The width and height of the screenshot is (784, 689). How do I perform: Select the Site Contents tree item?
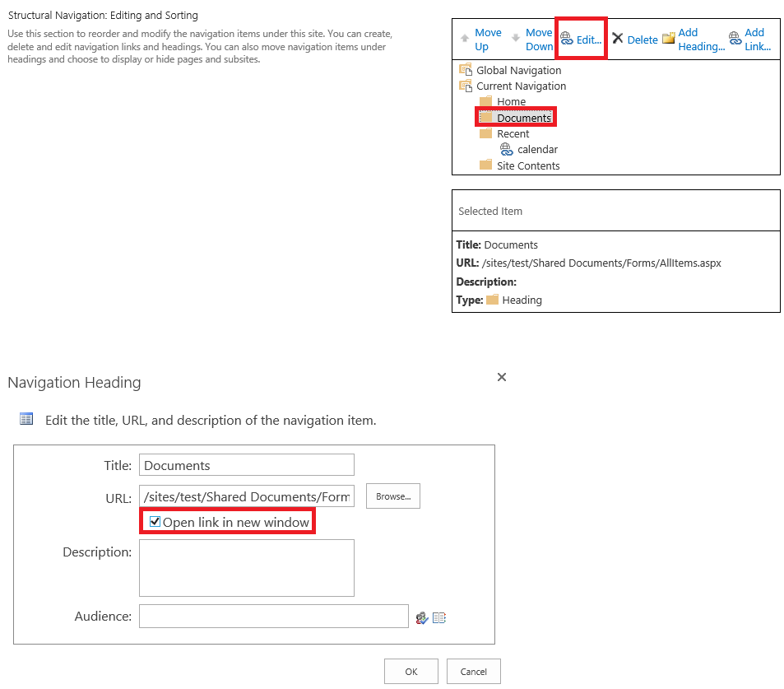click(x=528, y=165)
